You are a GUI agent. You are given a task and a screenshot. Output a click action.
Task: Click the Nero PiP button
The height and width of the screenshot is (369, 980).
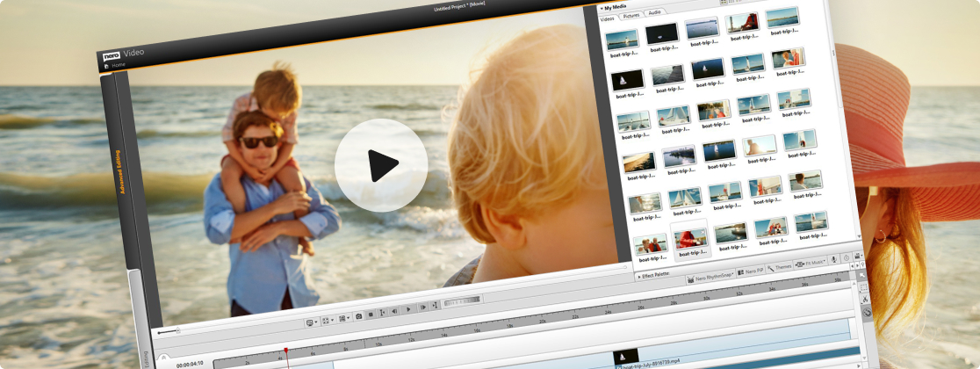[752, 271]
